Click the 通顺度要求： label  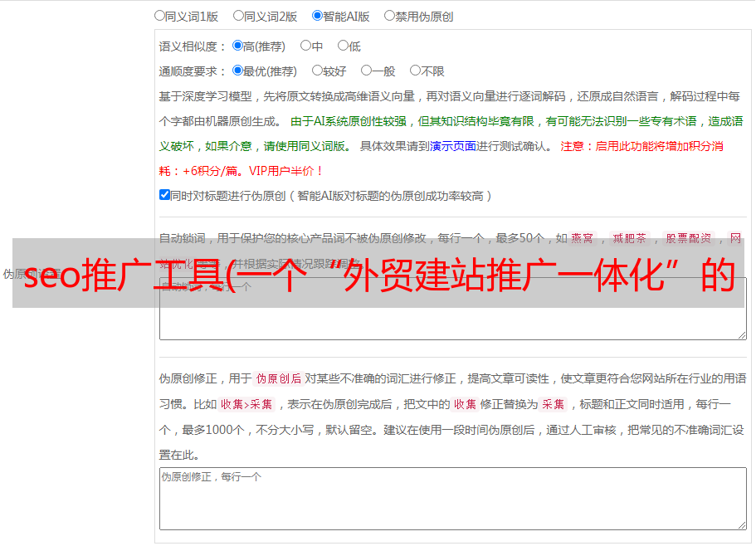[193, 71]
